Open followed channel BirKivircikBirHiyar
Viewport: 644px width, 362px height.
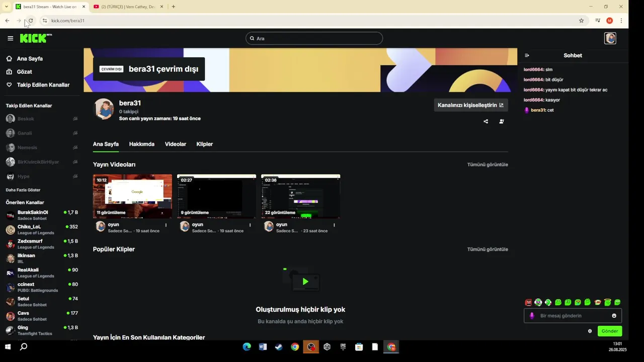point(42,162)
